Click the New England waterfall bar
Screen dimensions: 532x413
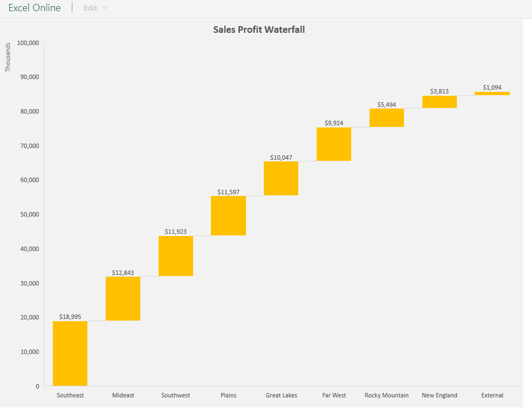coord(439,101)
